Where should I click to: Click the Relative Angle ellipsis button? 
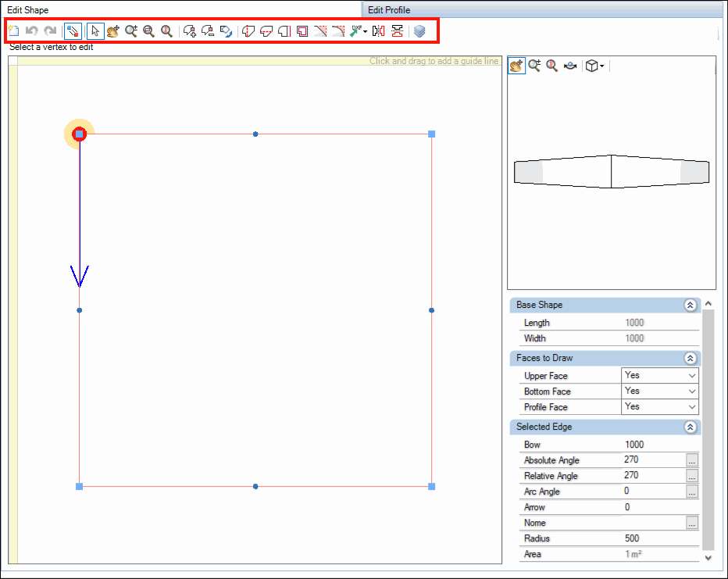pos(692,476)
